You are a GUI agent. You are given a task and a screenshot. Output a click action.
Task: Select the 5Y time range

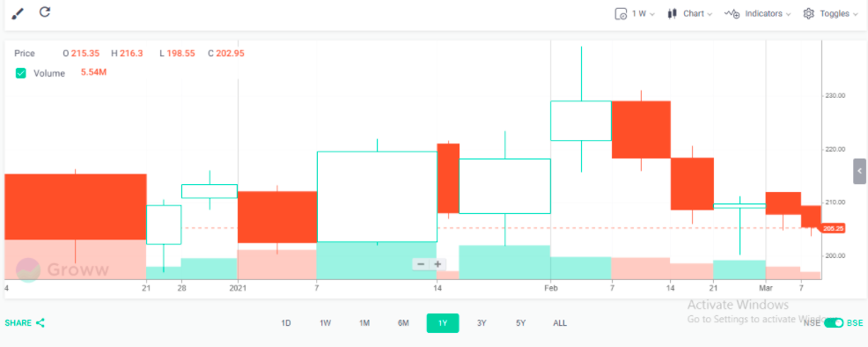[520, 323]
